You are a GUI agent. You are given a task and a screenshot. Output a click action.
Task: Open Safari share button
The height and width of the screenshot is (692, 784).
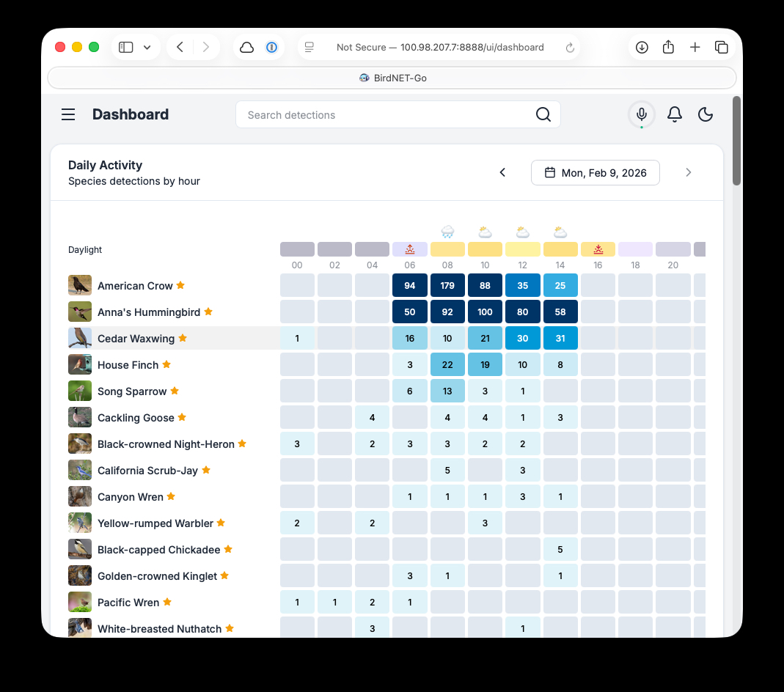point(668,48)
